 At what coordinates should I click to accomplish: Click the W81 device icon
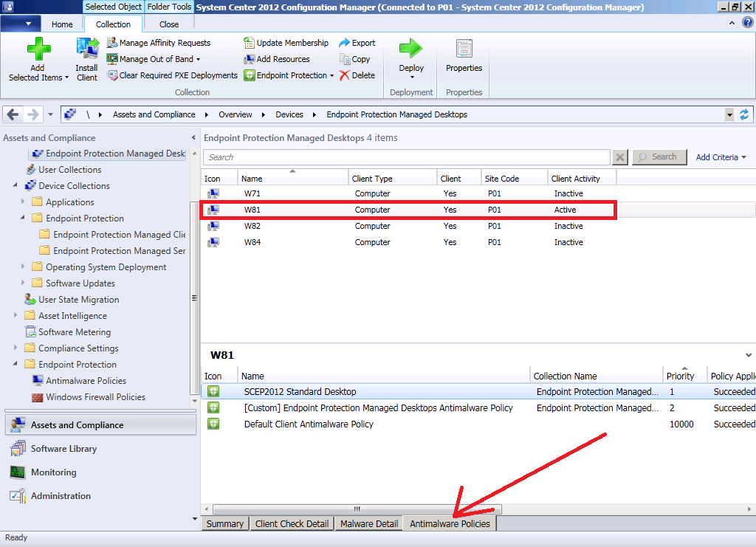pyautogui.click(x=213, y=210)
